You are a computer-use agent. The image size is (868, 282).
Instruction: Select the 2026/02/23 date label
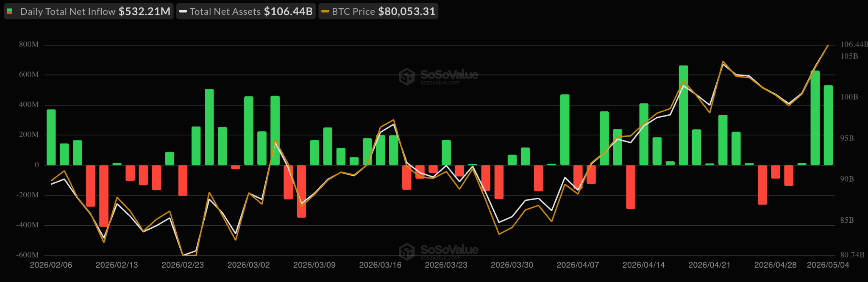pos(183,265)
